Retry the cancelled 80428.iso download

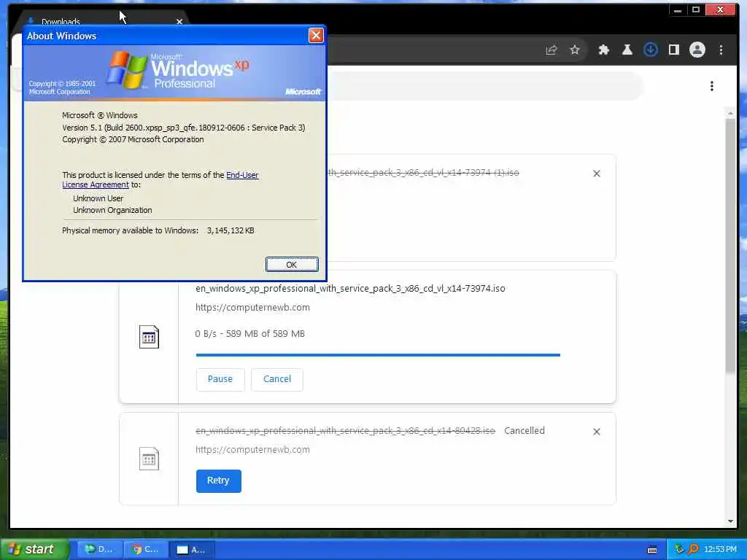218,481
